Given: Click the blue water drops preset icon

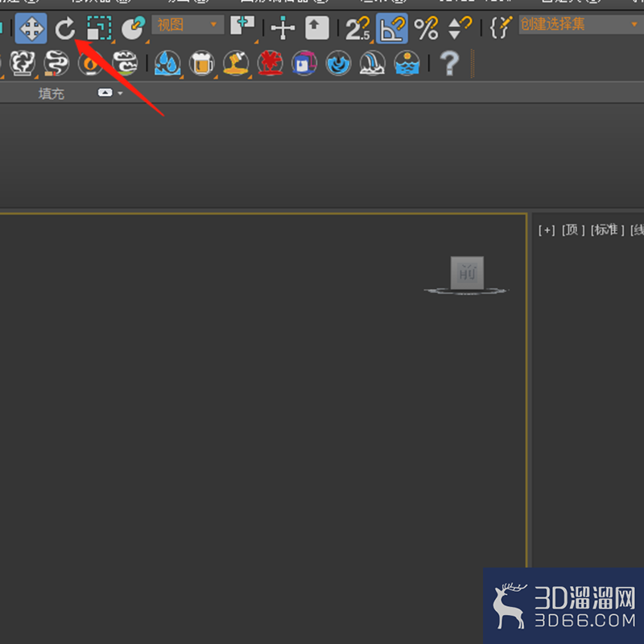Looking at the screenshot, I should point(167,64).
